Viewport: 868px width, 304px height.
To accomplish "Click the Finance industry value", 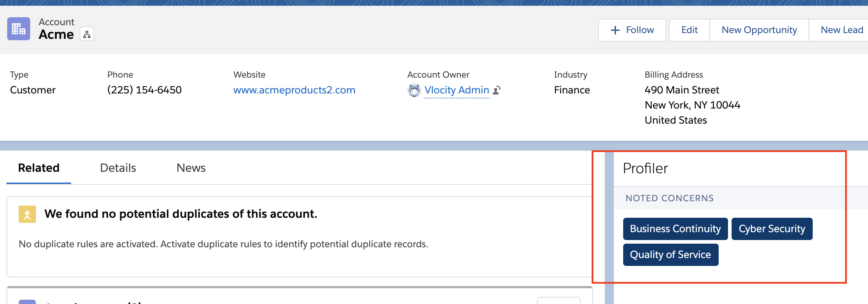I will [x=572, y=90].
